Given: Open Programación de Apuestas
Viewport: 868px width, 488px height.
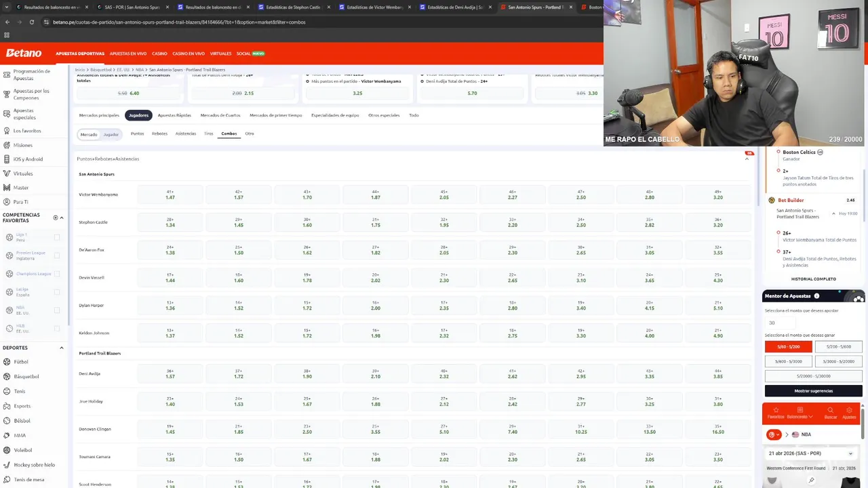Looking at the screenshot, I should click(31, 75).
